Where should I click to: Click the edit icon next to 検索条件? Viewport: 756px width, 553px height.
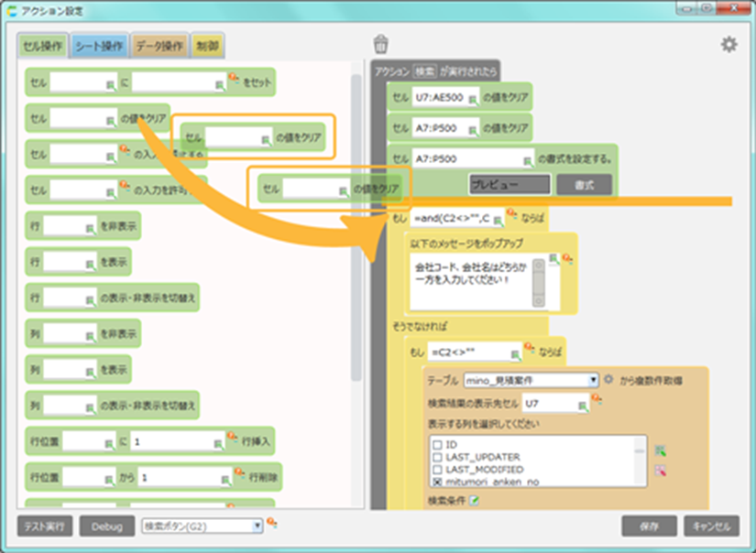475,500
